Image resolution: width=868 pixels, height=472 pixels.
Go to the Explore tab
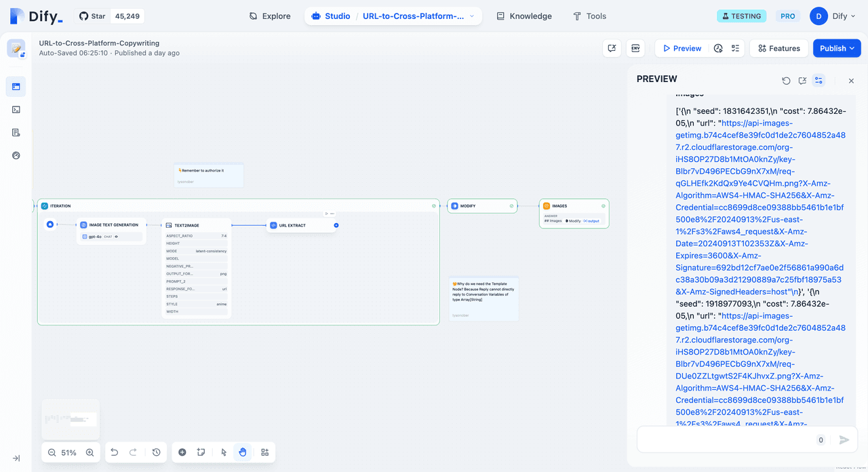coord(269,16)
